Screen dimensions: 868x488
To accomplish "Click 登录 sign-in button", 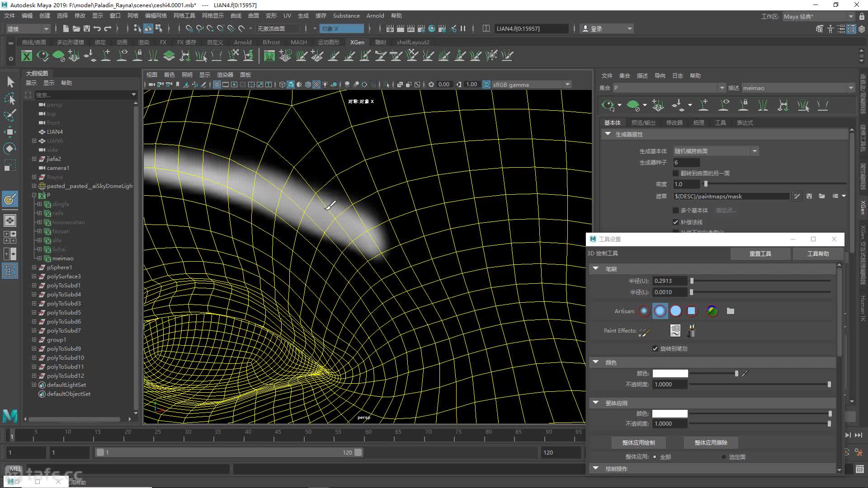I will click(x=607, y=28).
